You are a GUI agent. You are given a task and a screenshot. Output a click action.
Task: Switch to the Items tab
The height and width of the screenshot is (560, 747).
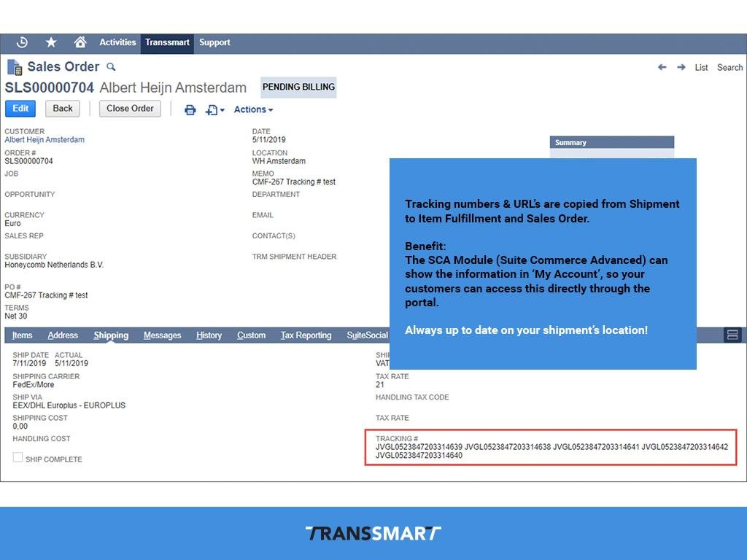tap(23, 335)
